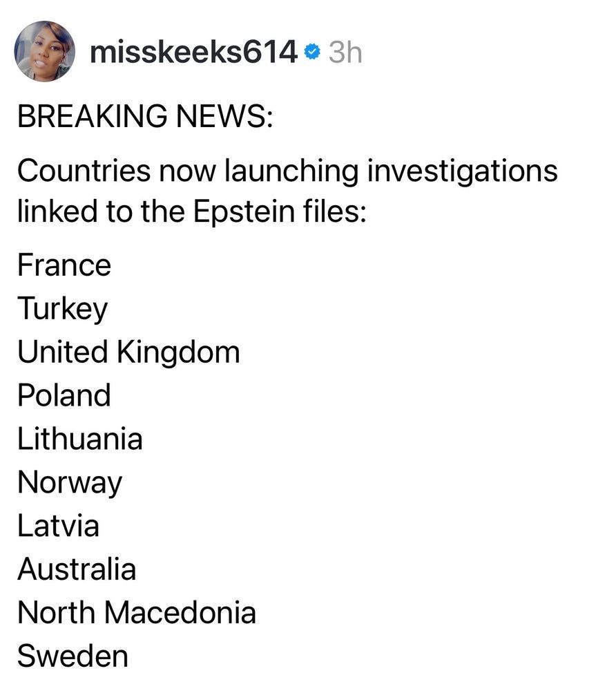Click the BREAKING NEWS heading text

tap(144, 117)
